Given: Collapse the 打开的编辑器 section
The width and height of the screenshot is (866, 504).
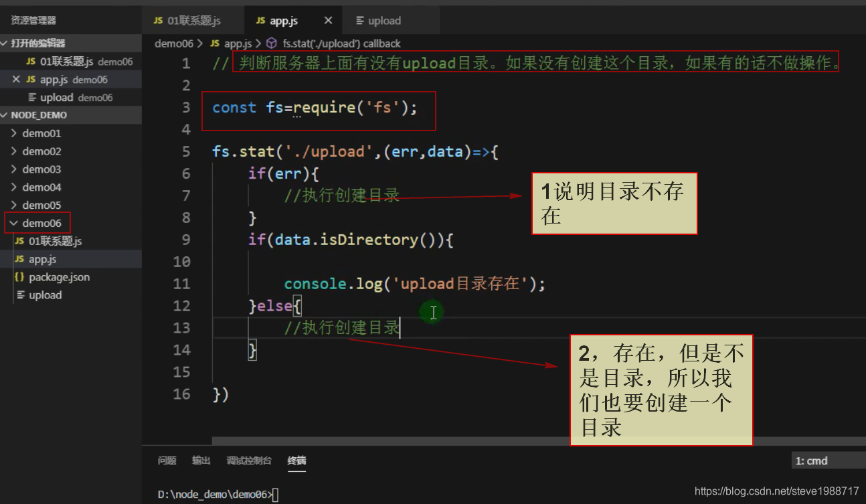Looking at the screenshot, I should [x=71, y=43].
